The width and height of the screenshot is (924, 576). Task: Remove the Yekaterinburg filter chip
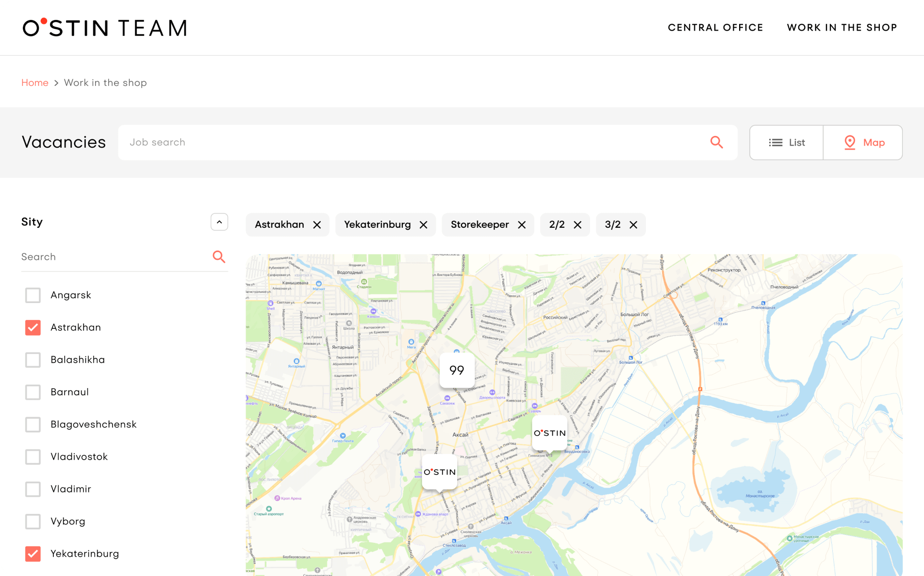[423, 225]
